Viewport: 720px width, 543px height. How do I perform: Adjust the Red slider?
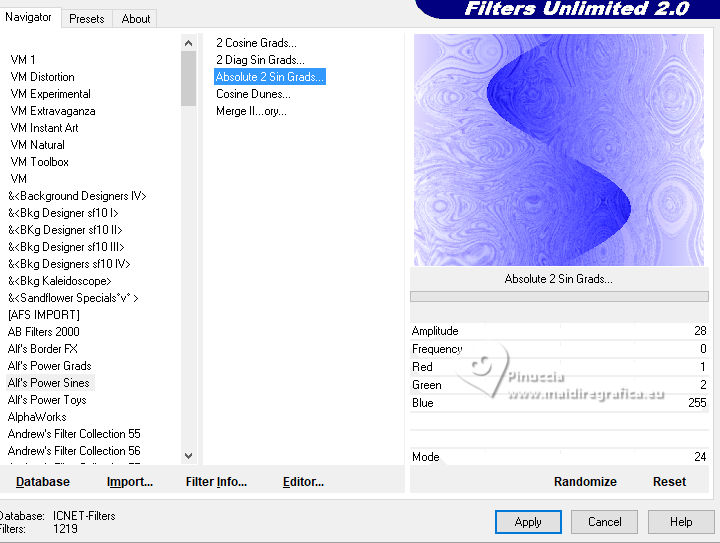coord(559,367)
